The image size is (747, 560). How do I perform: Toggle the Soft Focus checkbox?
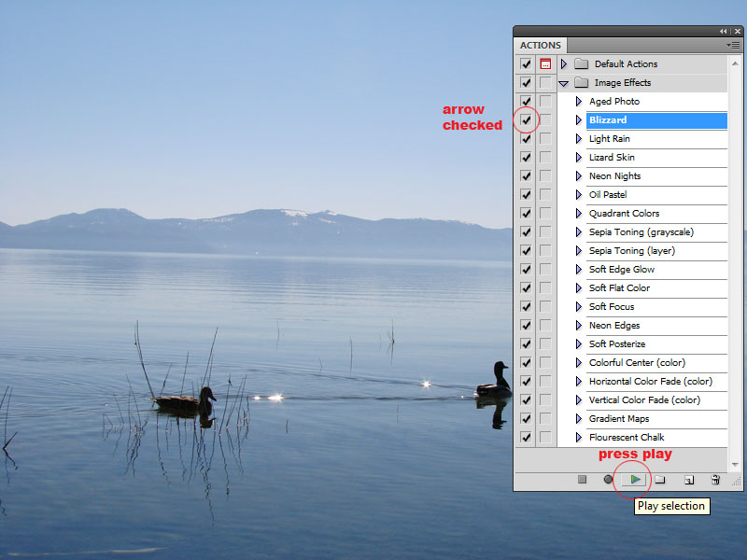coord(526,307)
